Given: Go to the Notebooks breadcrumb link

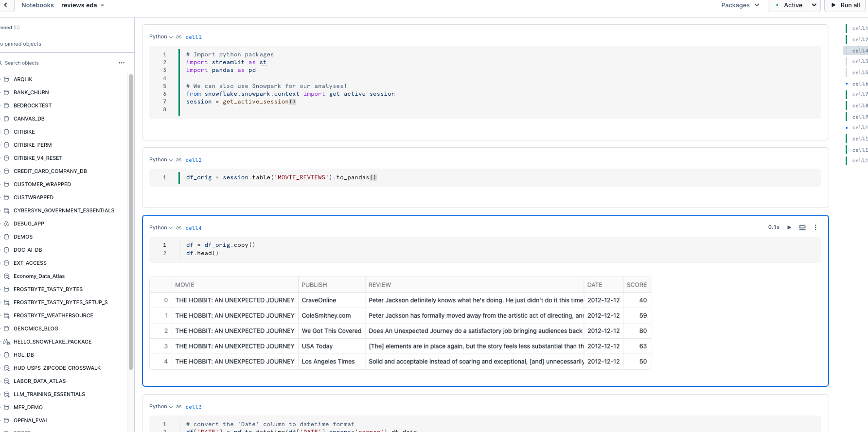Looking at the screenshot, I should [37, 5].
